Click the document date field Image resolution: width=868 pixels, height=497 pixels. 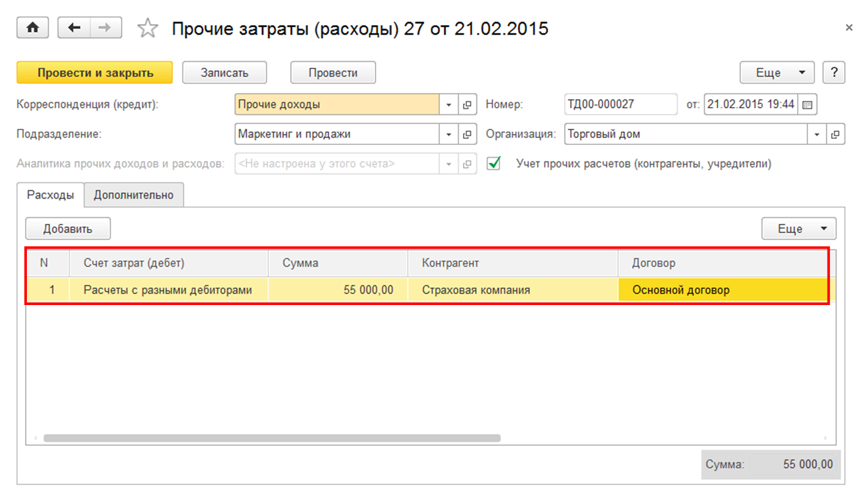click(x=751, y=105)
